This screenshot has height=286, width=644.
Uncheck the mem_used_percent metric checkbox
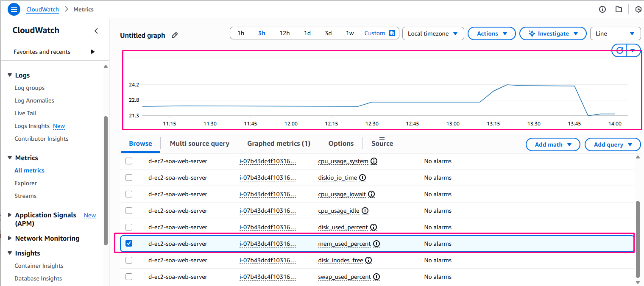coord(129,243)
